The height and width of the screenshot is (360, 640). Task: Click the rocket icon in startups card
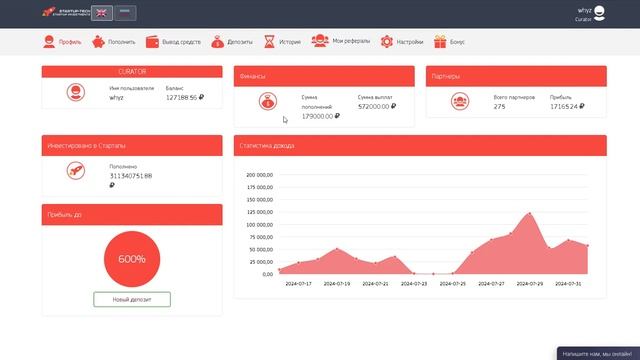pyautogui.click(x=76, y=171)
